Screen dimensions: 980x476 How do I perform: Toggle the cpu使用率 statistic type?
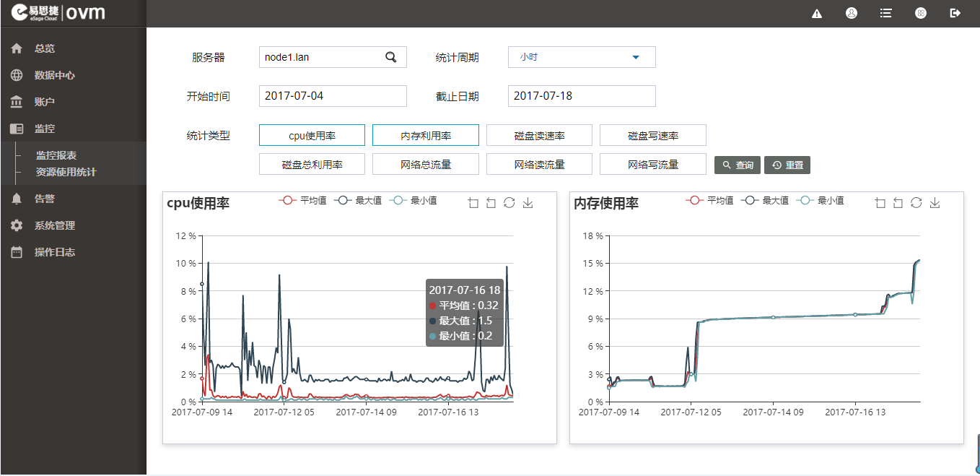tap(312, 135)
